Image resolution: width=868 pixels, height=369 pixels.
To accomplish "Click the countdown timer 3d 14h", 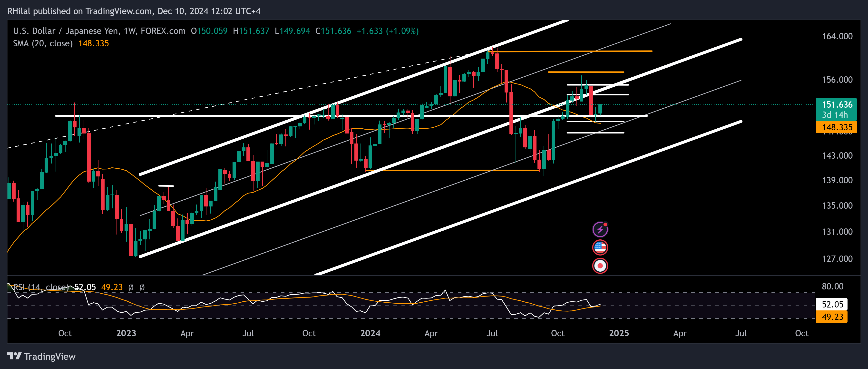I will tap(835, 115).
